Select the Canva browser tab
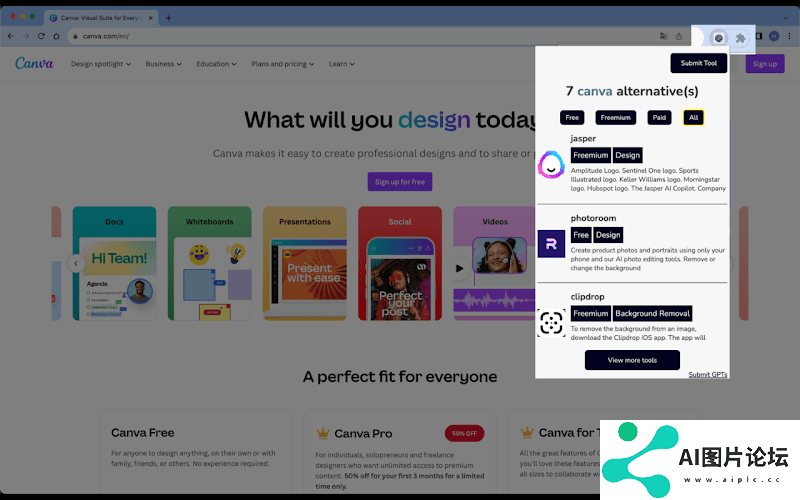Image resolution: width=800 pixels, height=500 pixels. [x=101, y=18]
